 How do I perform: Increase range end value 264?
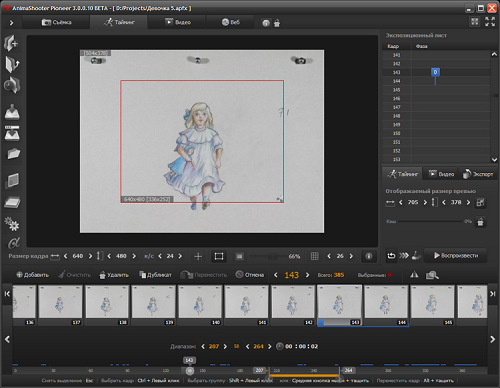269,347
